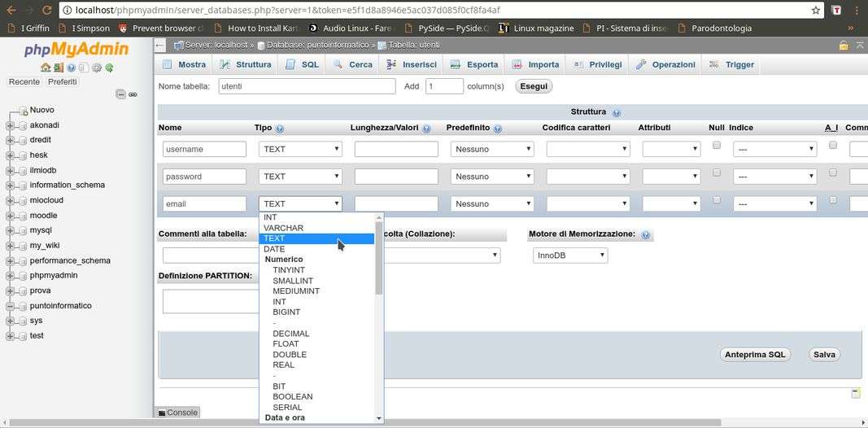Screen dimensions: 868x428
Task: Open the InnoDB storage engine dropdown
Action: 570,255
